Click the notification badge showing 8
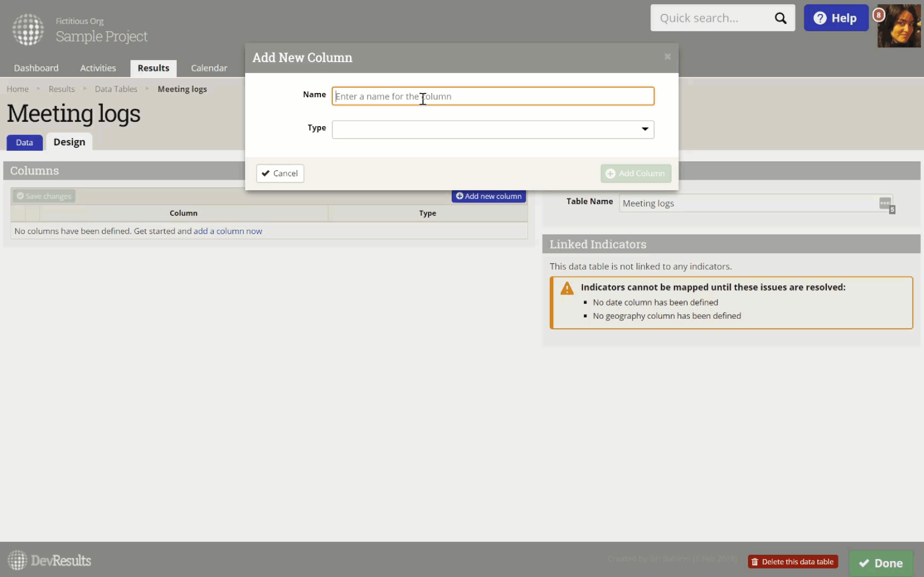The height and width of the screenshot is (577, 924). [879, 15]
